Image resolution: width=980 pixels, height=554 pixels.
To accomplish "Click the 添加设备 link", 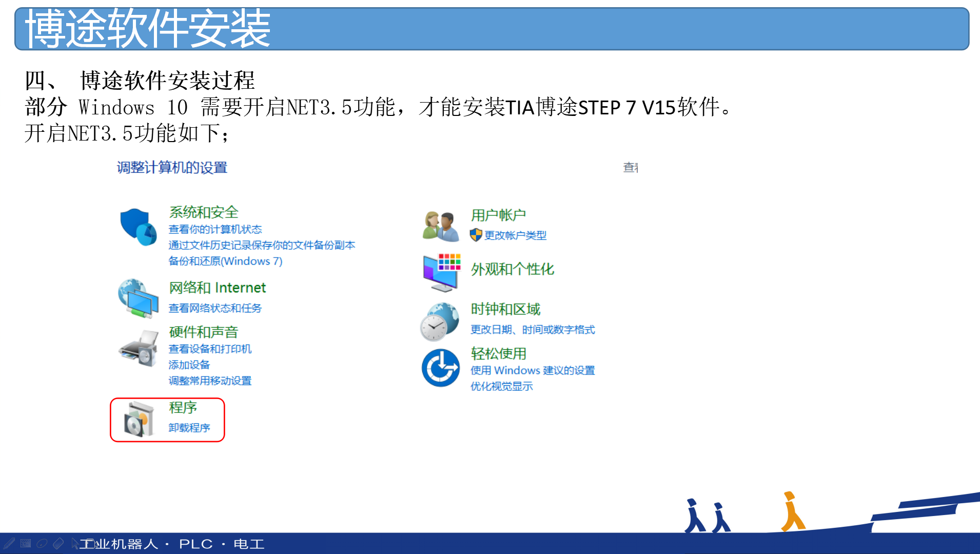I will pos(189,365).
